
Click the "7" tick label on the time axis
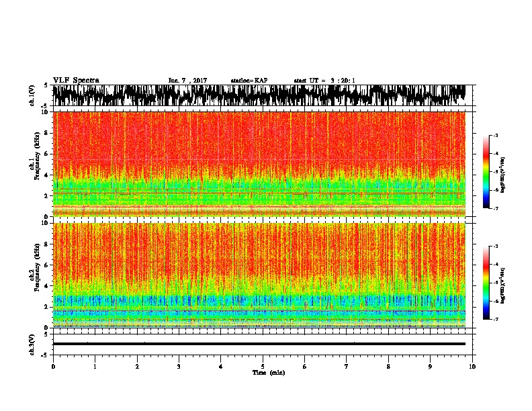coord(347,367)
